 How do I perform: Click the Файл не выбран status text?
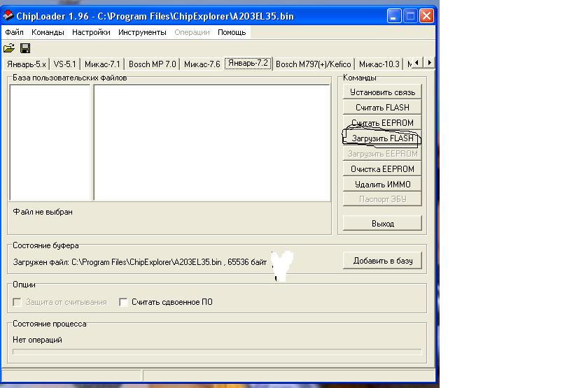pos(43,212)
